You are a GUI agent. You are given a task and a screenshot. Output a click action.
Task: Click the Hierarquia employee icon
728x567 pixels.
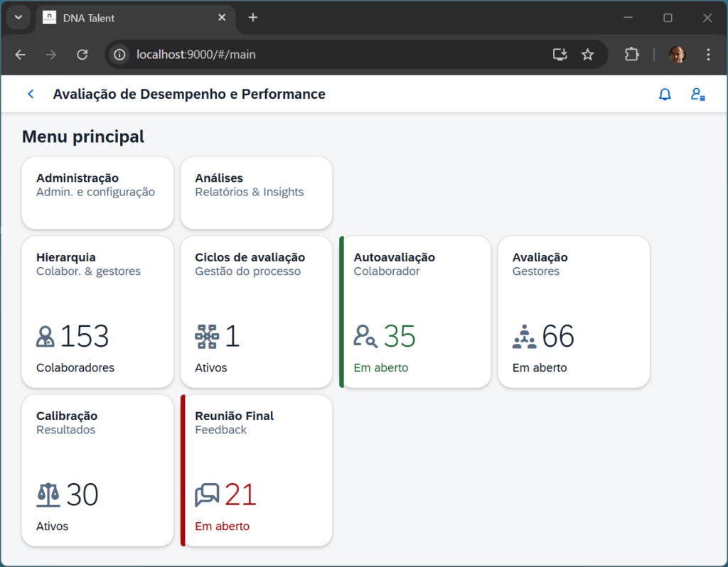point(45,336)
